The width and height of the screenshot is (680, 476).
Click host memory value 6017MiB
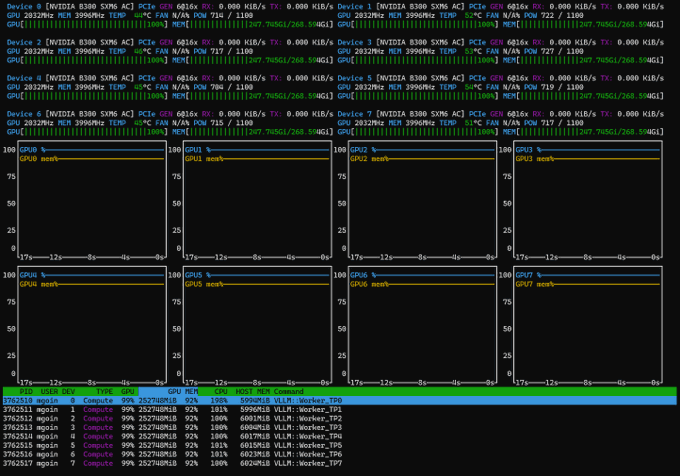click(255, 437)
